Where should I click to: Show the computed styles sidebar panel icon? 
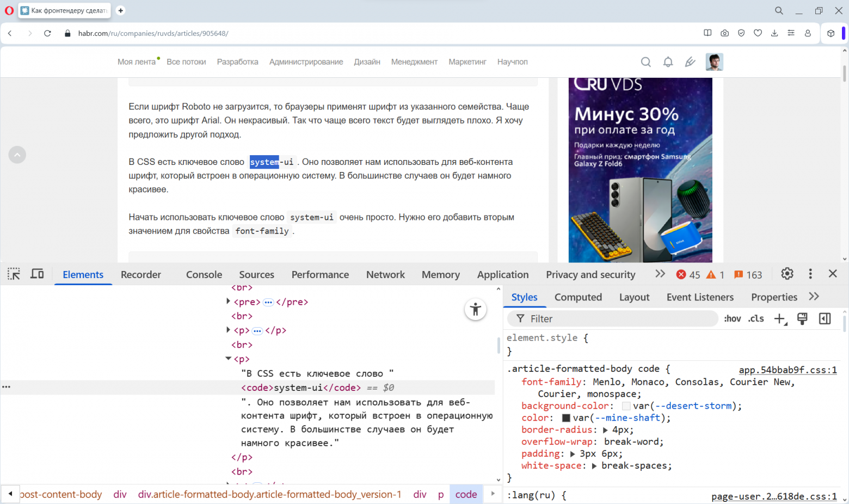tap(825, 318)
